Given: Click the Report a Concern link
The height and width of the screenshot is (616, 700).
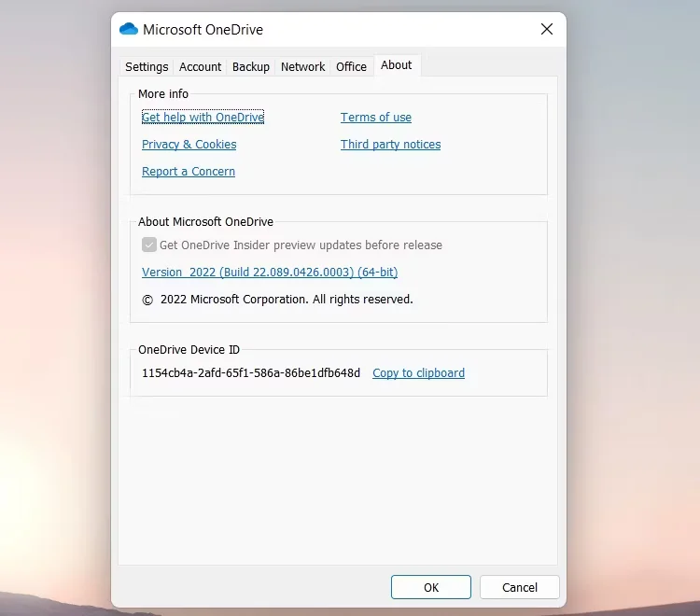Looking at the screenshot, I should point(189,172).
